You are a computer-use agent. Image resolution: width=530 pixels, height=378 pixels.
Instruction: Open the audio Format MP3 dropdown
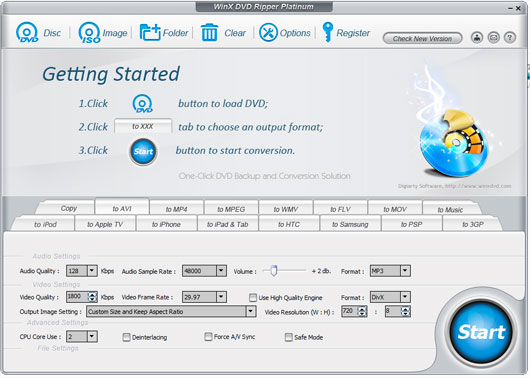click(405, 270)
